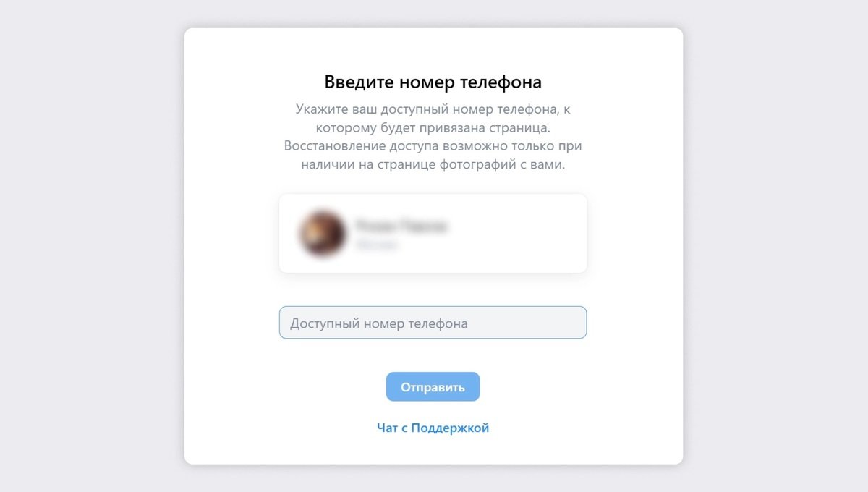
Task: Click the blurred city line under the name
Action: click(376, 245)
